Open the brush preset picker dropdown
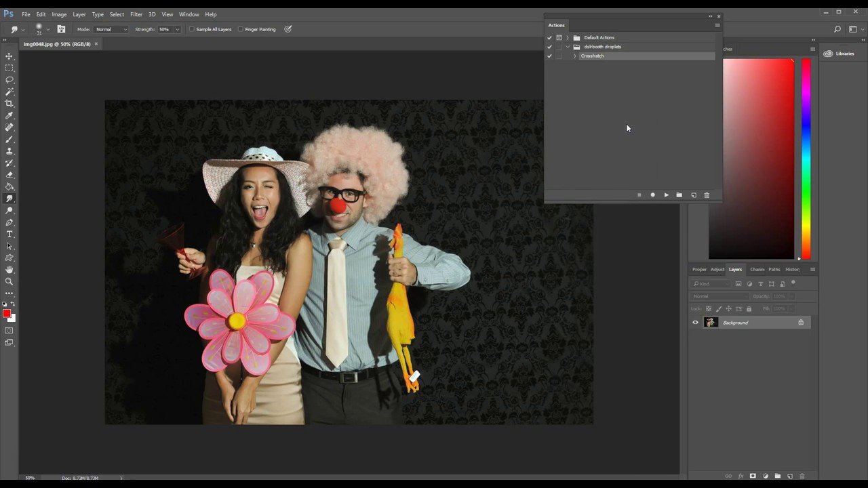The image size is (868, 488). click(47, 29)
